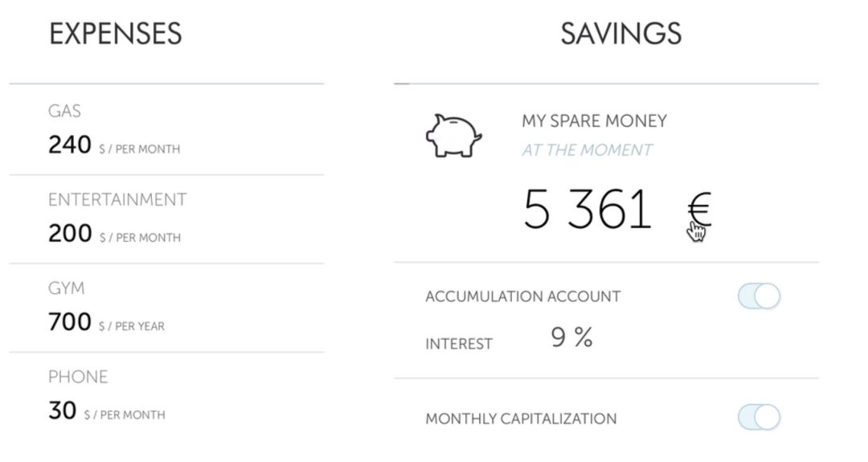Click the Interest label
This screenshot has width=868, height=462.
pyautogui.click(x=459, y=344)
